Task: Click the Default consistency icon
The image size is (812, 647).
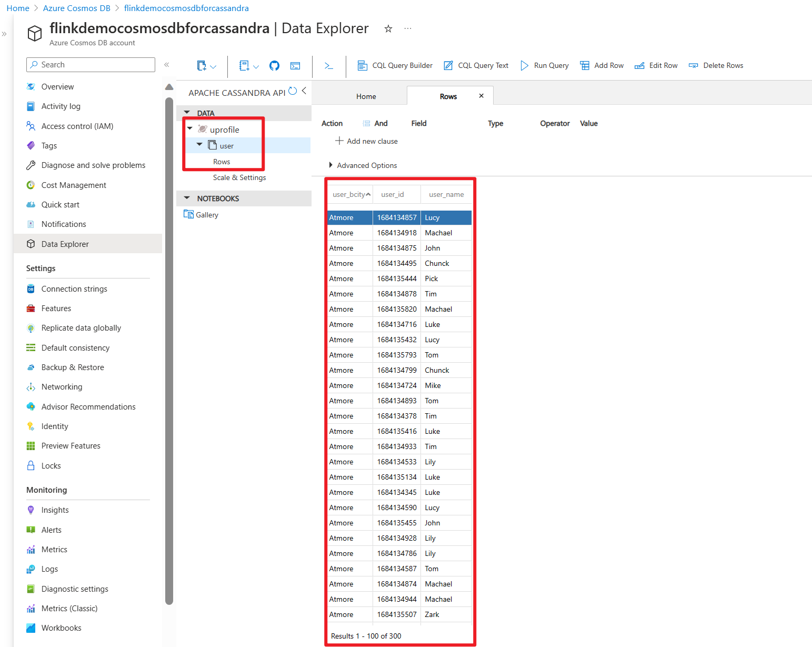Action: 31,348
